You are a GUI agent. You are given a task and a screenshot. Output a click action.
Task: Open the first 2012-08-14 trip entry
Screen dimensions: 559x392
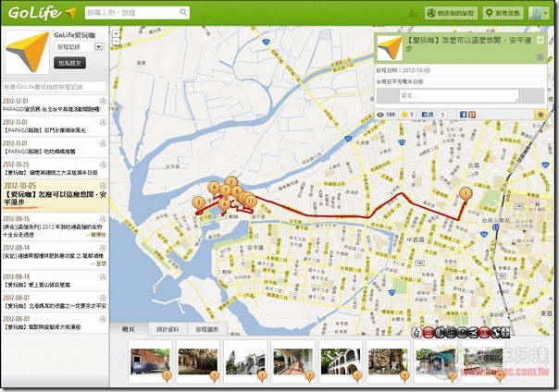[55, 256]
